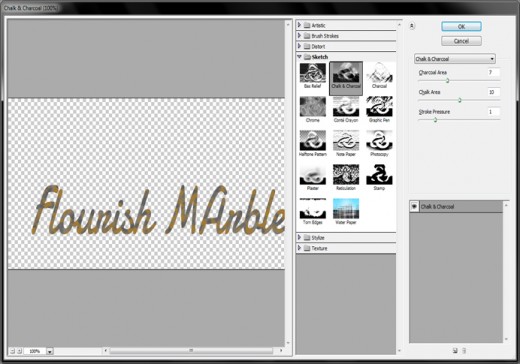Expand the Texture filter folder
Viewport: 520px width, 364px height.
point(299,248)
